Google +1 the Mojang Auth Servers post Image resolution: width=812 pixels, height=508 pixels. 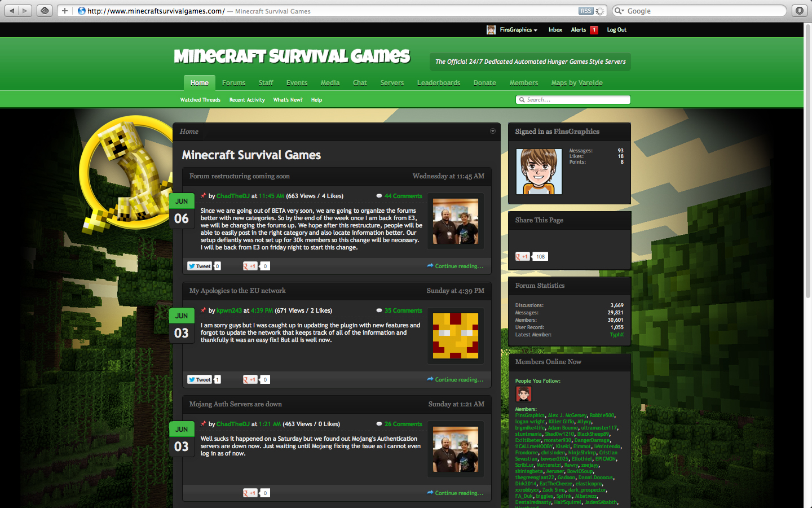point(250,493)
